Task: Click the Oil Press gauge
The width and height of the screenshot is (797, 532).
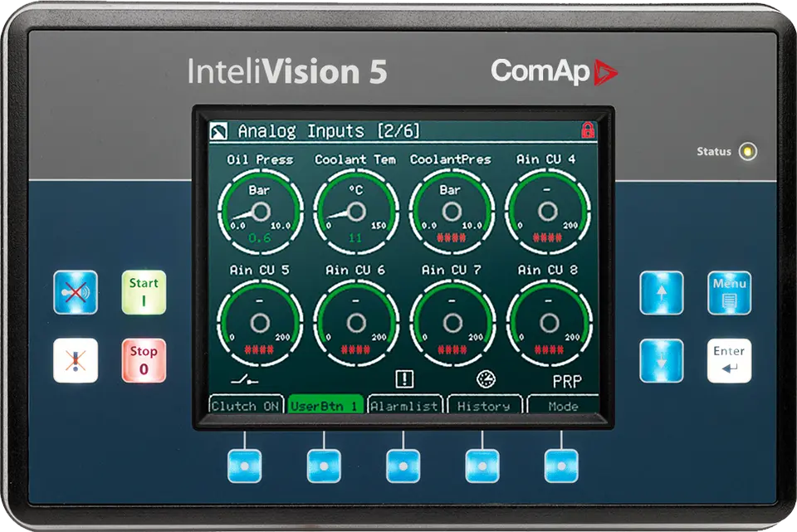Action: pyautogui.click(x=260, y=212)
